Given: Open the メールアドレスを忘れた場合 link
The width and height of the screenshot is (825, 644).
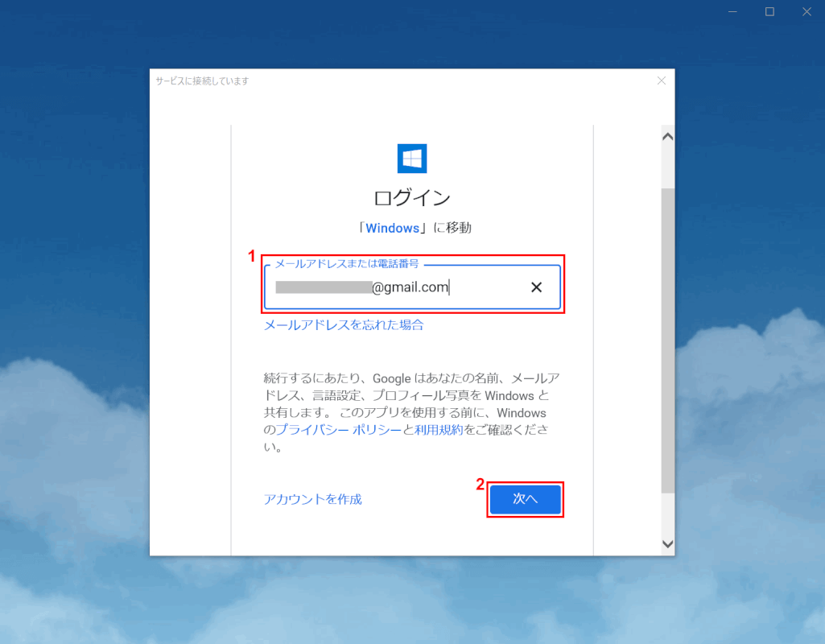Looking at the screenshot, I should pyautogui.click(x=344, y=325).
